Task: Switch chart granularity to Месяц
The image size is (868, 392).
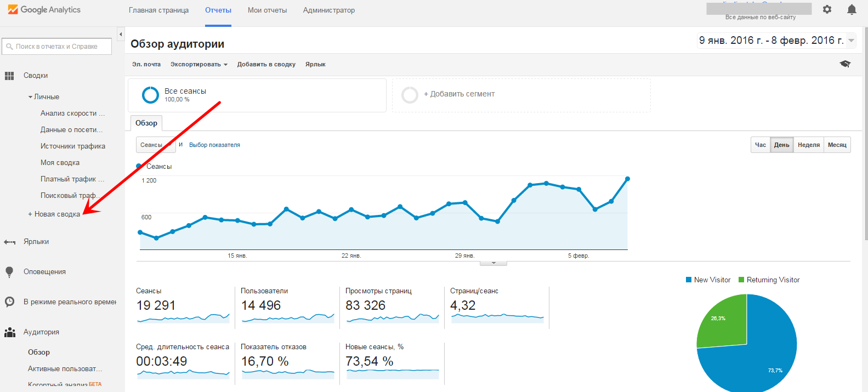Action: (x=837, y=145)
